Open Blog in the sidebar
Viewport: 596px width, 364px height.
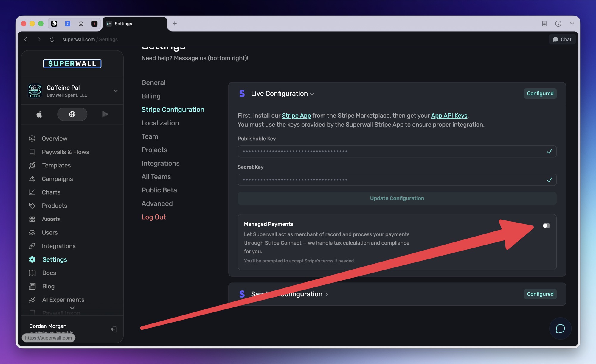(x=48, y=286)
